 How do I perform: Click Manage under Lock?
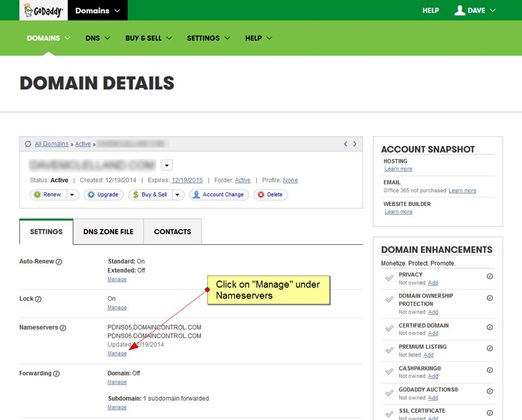117,308
